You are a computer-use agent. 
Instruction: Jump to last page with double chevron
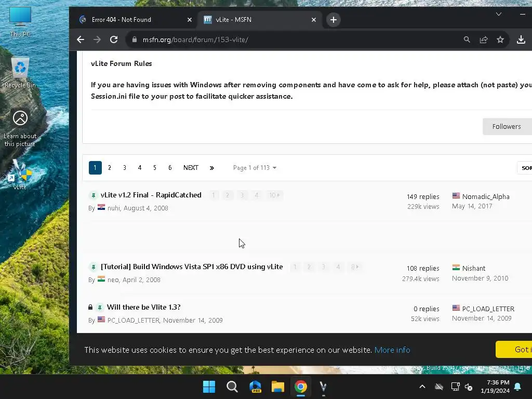tap(212, 168)
